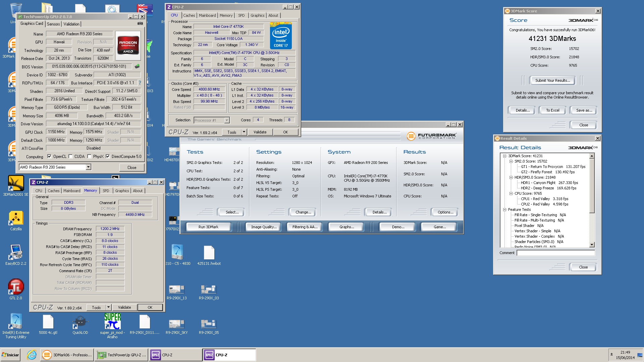Viewport: 644px width, 362px height.
Task: Open Intel Extreme Tuning Utility shortcut
Action: (x=16, y=326)
